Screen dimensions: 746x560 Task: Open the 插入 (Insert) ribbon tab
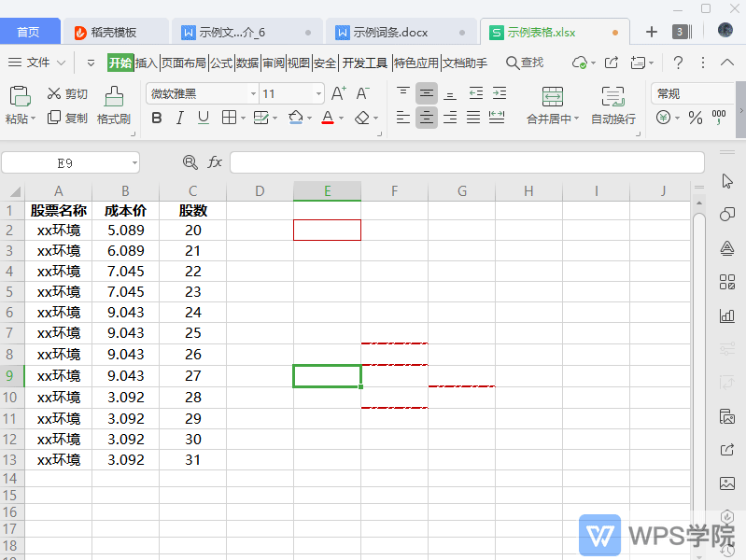[x=147, y=63]
